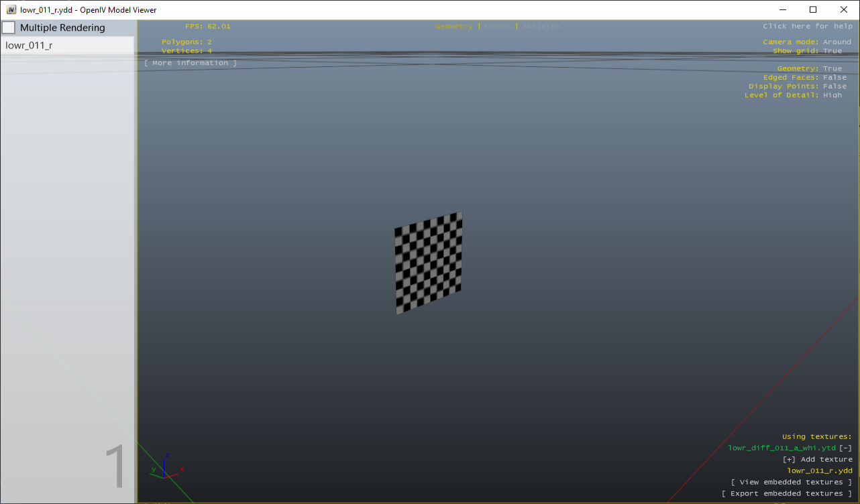Expand More information panel
Image resolution: width=860 pixels, height=504 pixels.
pos(190,62)
